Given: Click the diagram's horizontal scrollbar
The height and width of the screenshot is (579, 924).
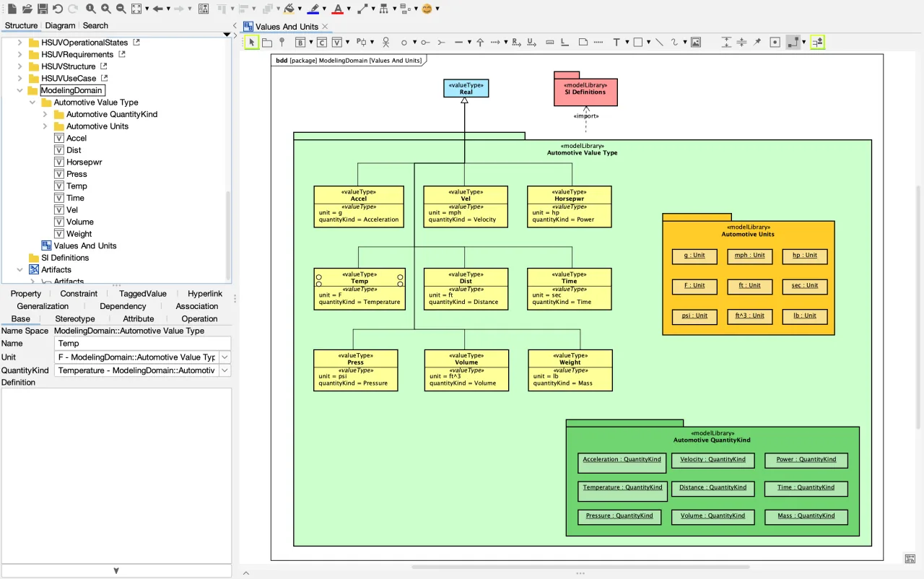Looking at the screenshot, I should click(x=580, y=567).
